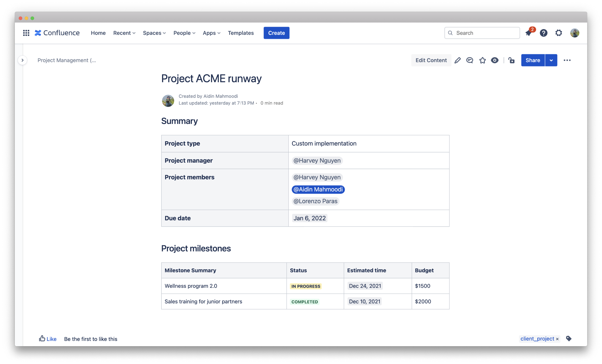Image resolution: width=602 pixels, height=364 pixels.
Task: Expand the Recent dropdown menu
Action: point(124,33)
